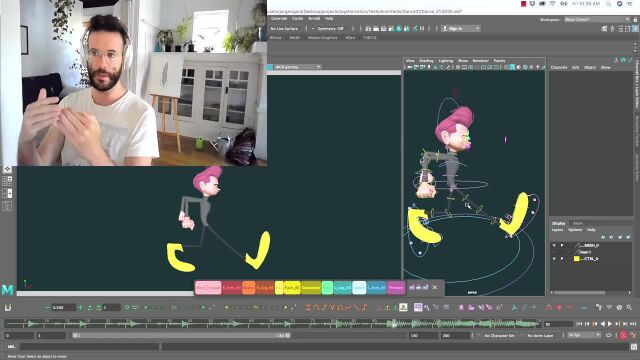Open the Workspace selector dropdown
The image size is (640, 360).
click(597, 19)
